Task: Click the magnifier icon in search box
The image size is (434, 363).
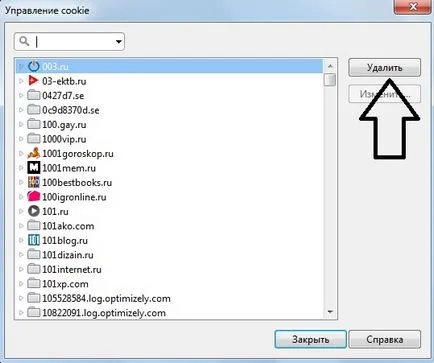Action: pyautogui.click(x=24, y=41)
